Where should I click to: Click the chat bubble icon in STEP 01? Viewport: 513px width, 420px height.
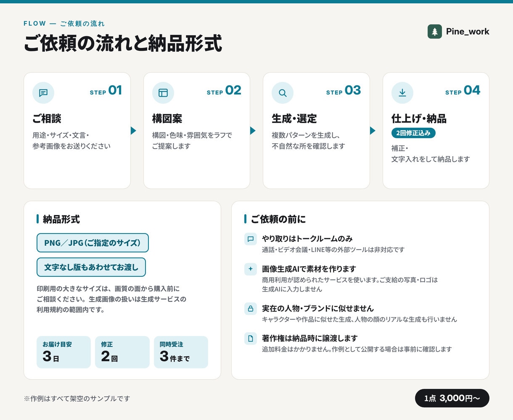click(43, 93)
